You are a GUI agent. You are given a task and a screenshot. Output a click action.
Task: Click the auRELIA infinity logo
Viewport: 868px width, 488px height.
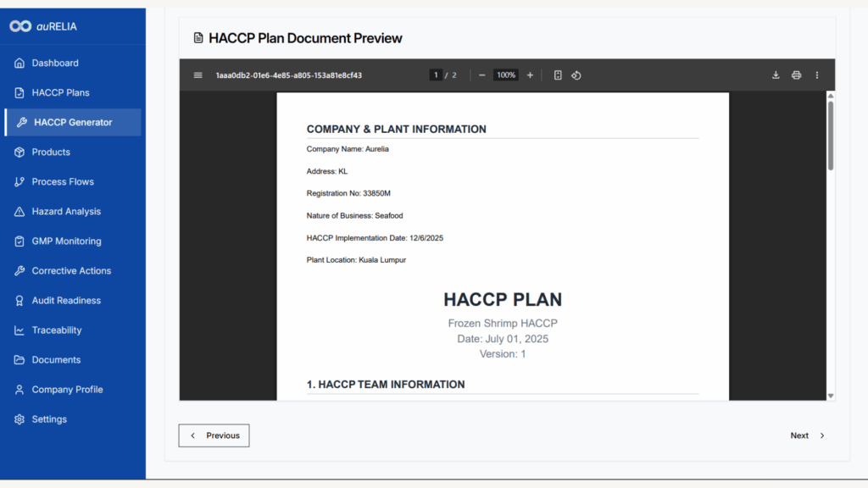point(20,26)
